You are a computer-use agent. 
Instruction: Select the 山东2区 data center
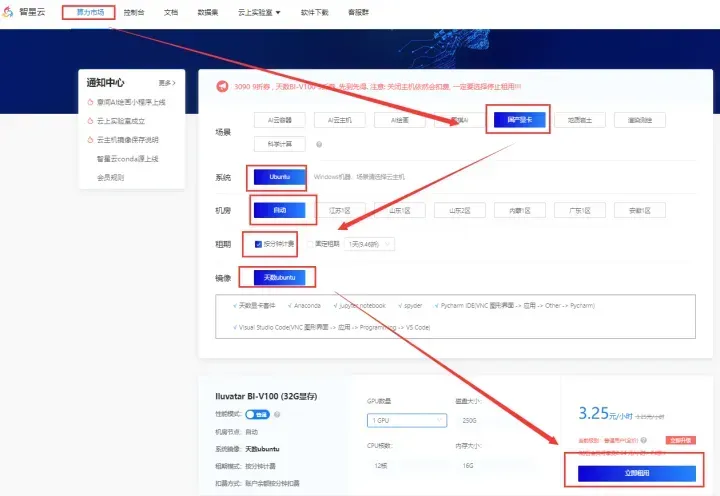[460, 210]
